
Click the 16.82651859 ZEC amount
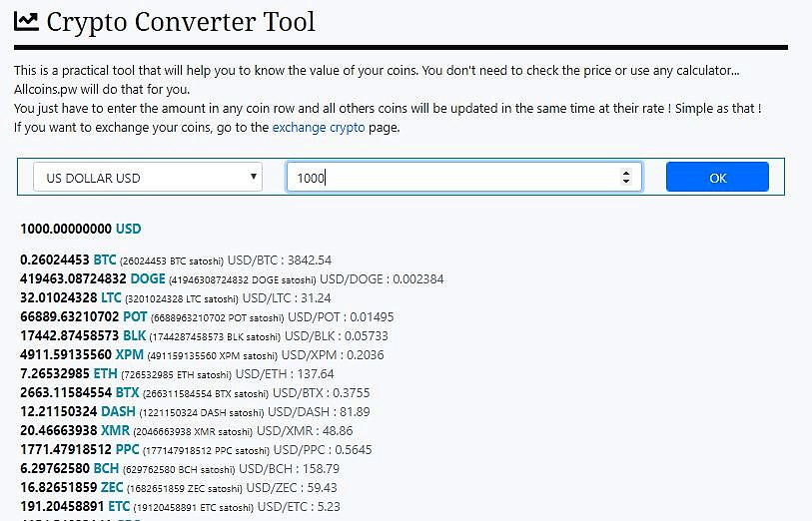click(59, 487)
